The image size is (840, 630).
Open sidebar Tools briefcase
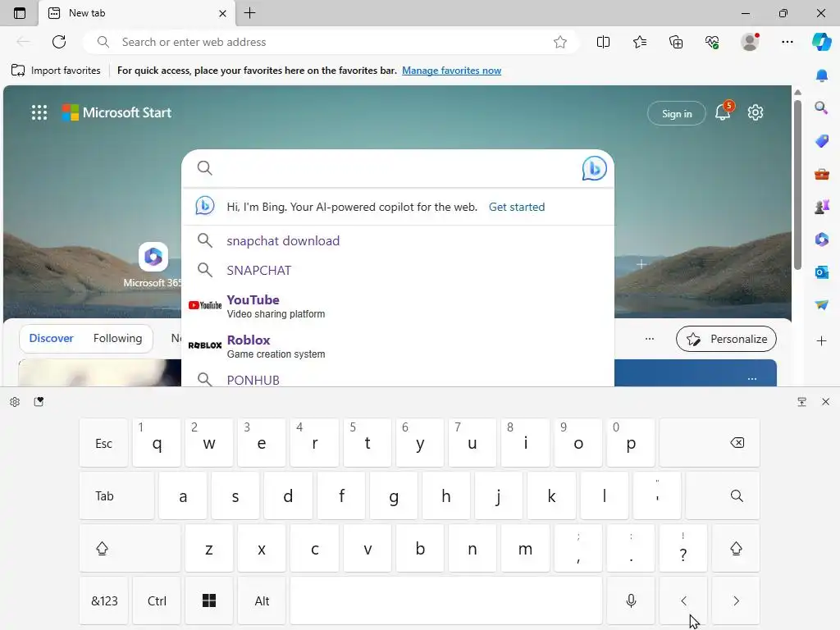click(x=821, y=174)
